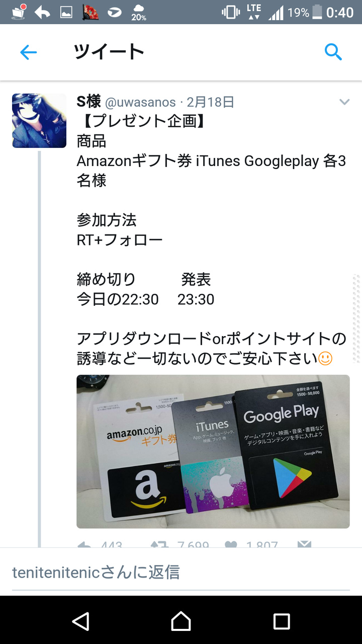The width and height of the screenshot is (362, 644).
Task: Tap the 2月18日 tweet date
Action: [x=211, y=102]
